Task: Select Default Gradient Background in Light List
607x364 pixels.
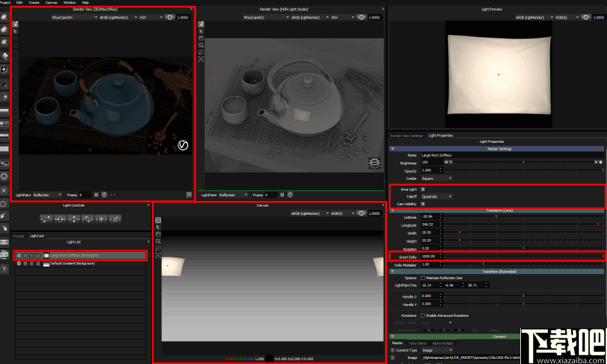Action: coord(80,263)
